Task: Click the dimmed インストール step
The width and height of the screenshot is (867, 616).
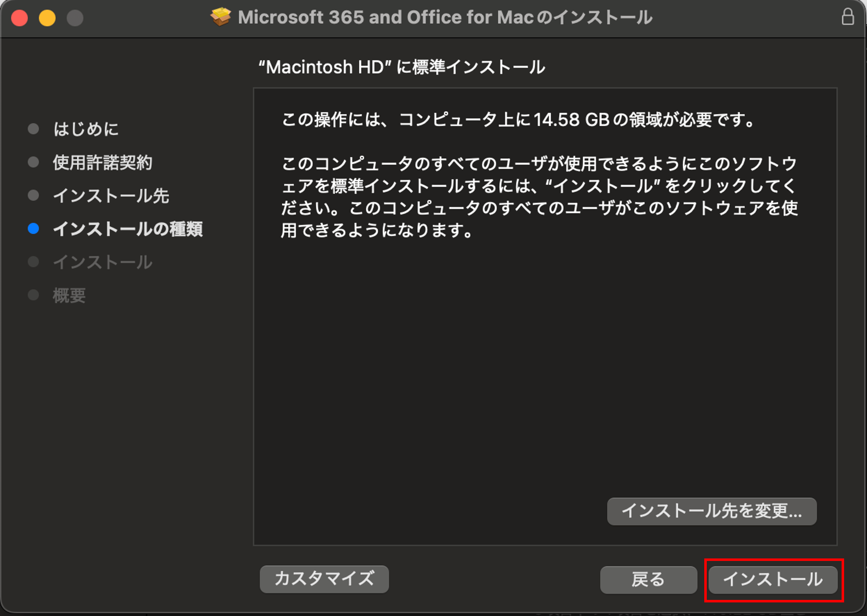Action: (102, 262)
